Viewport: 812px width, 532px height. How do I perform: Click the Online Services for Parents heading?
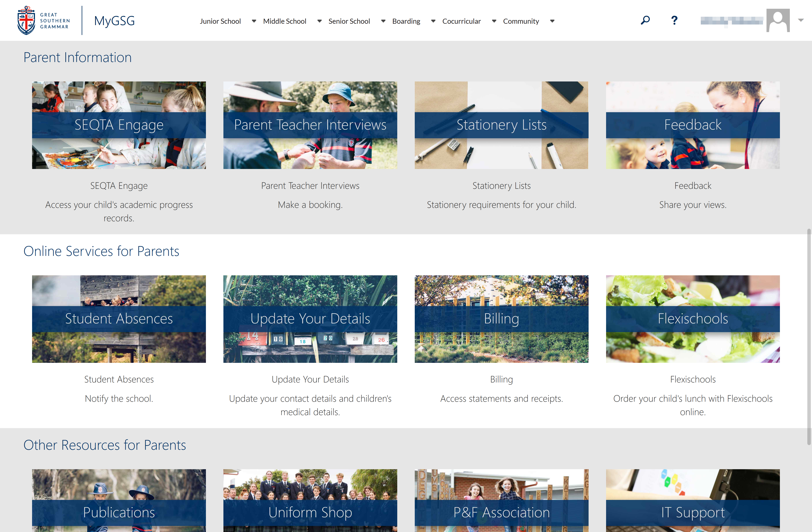pyautogui.click(x=101, y=251)
